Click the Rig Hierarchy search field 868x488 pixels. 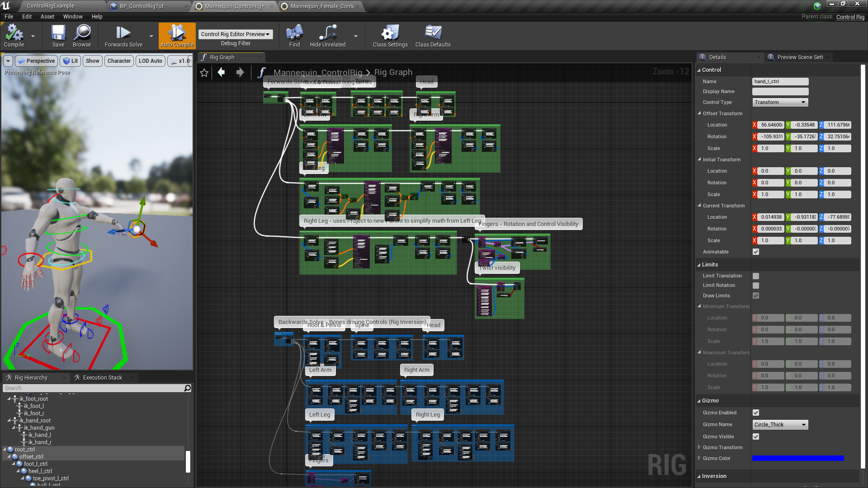[93, 388]
